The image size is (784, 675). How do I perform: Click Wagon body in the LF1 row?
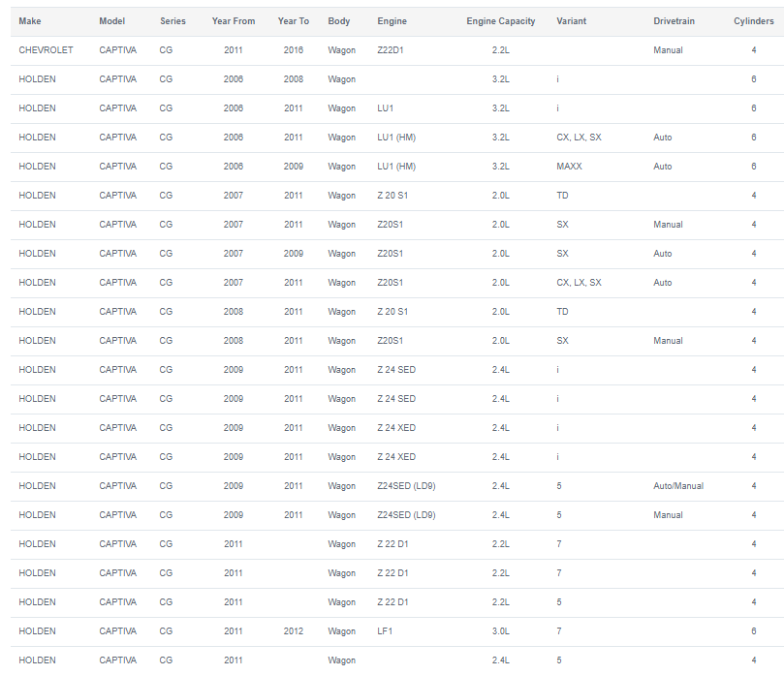(x=341, y=631)
